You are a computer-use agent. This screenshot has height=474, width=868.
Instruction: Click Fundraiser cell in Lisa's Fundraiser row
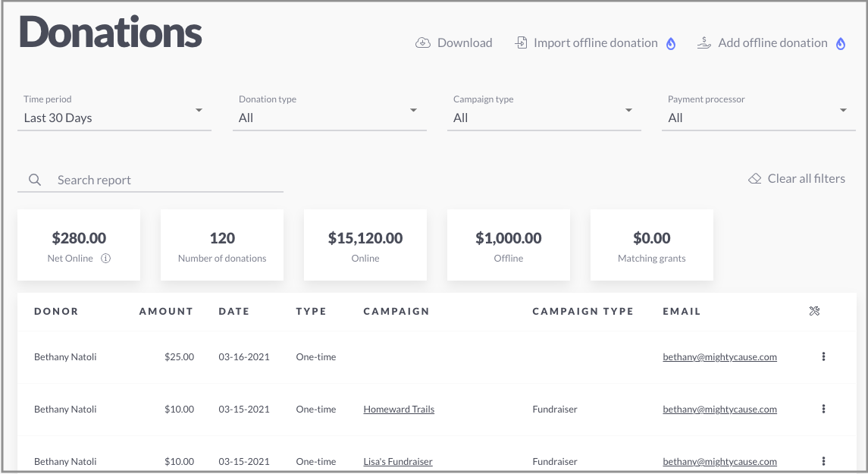click(x=555, y=461)
